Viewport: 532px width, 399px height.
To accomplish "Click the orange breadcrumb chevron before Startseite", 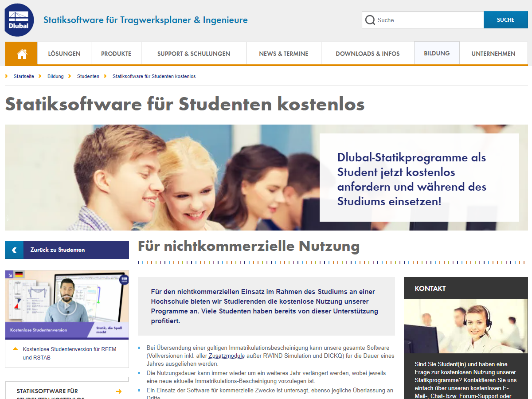I will tap(5, 76).
